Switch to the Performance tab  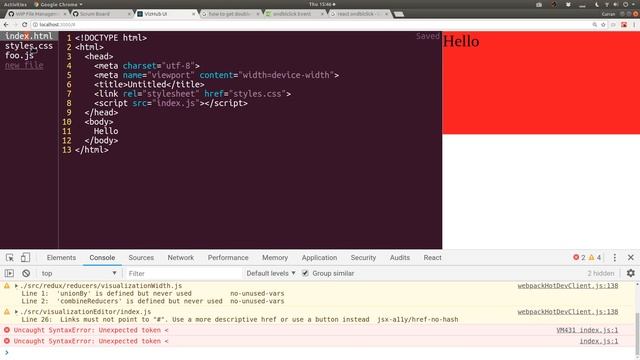[228, 258]
